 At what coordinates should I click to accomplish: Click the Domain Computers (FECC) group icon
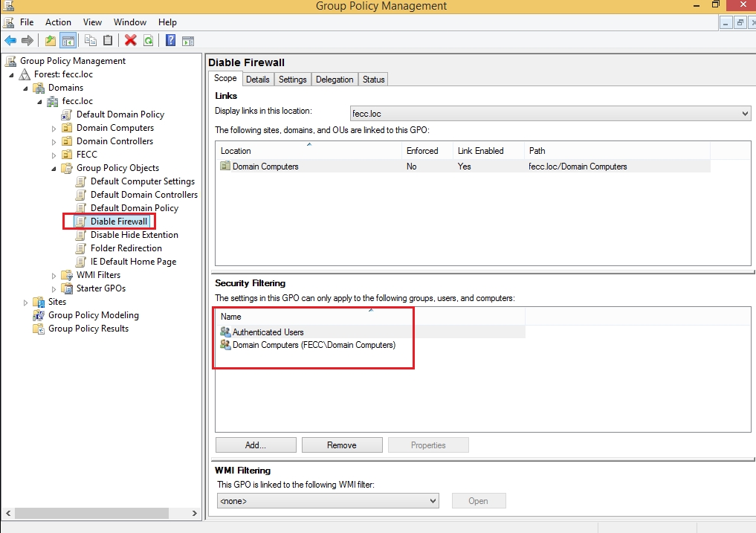[225, 345]
